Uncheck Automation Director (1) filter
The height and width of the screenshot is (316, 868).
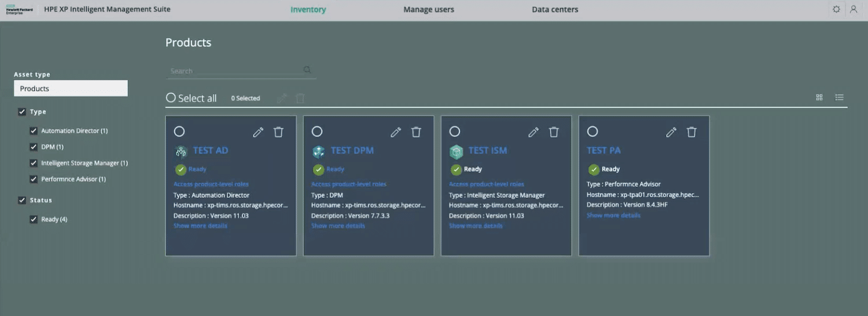pos(34,131)
